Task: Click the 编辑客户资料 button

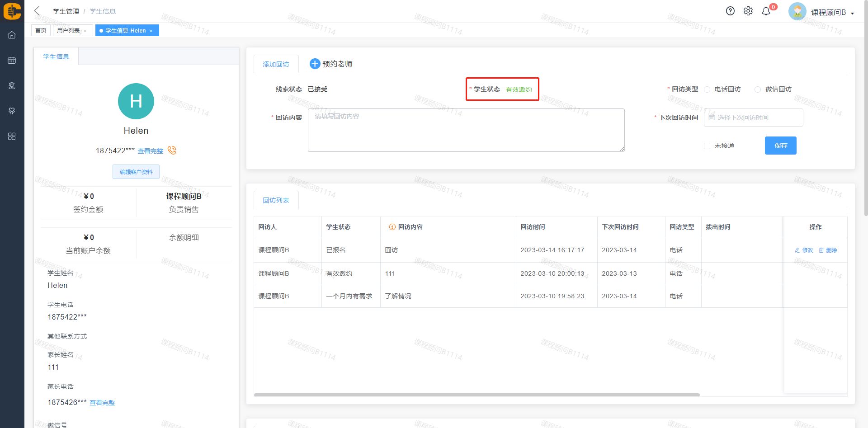Action: 136,172
